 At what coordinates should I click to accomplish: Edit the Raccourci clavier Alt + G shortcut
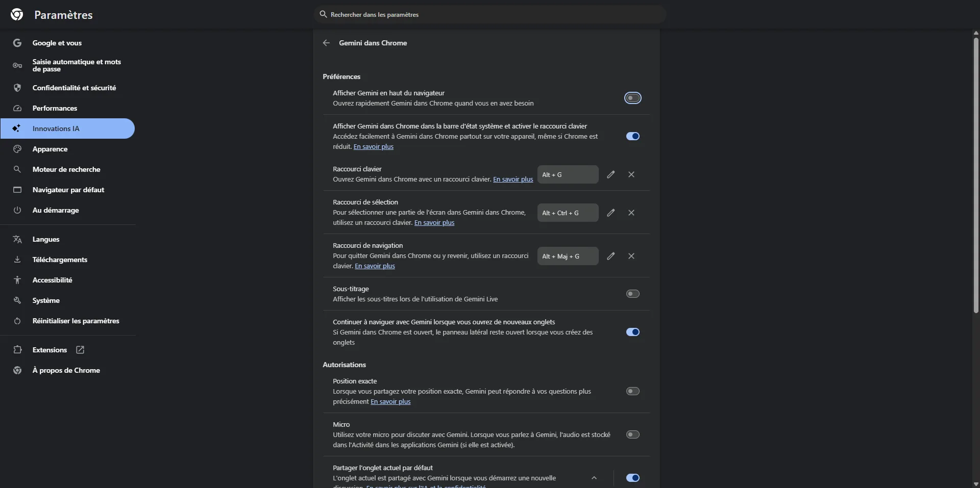point(611,174)
